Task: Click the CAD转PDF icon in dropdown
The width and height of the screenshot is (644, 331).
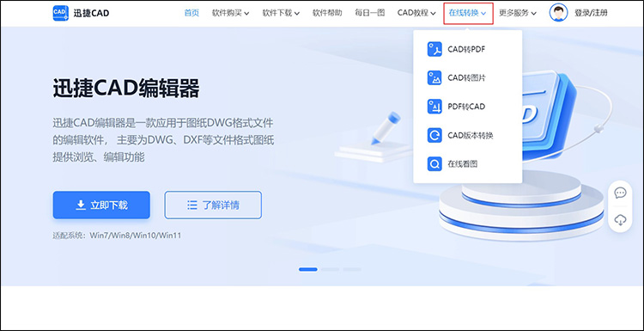Action: point(434,49)
